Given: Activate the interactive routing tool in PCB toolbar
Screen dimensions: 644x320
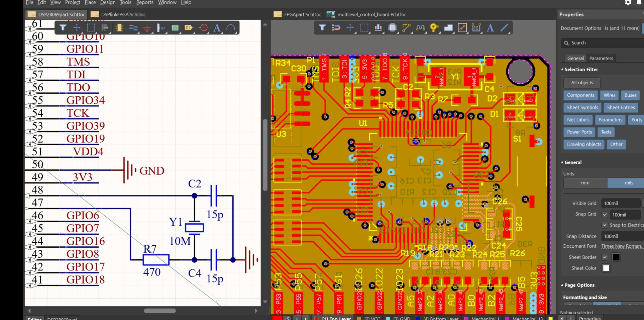Looking at the screenshot, I should 406,28.
